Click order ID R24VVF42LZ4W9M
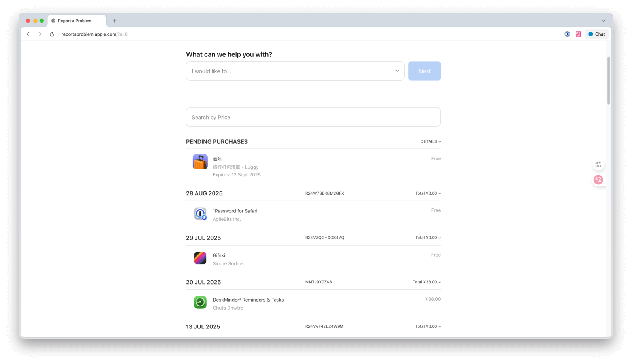The image size is (632, 364). [x=324, y=326]
